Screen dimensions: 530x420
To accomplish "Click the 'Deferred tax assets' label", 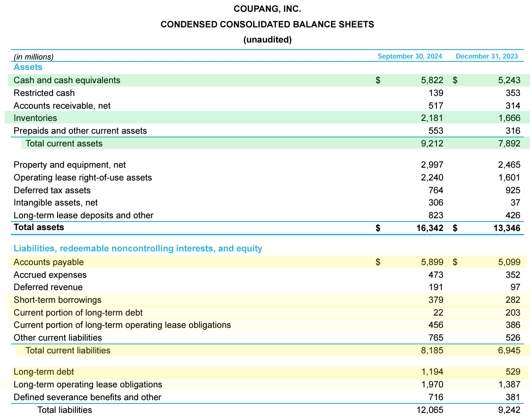I will tap(52, 190).
